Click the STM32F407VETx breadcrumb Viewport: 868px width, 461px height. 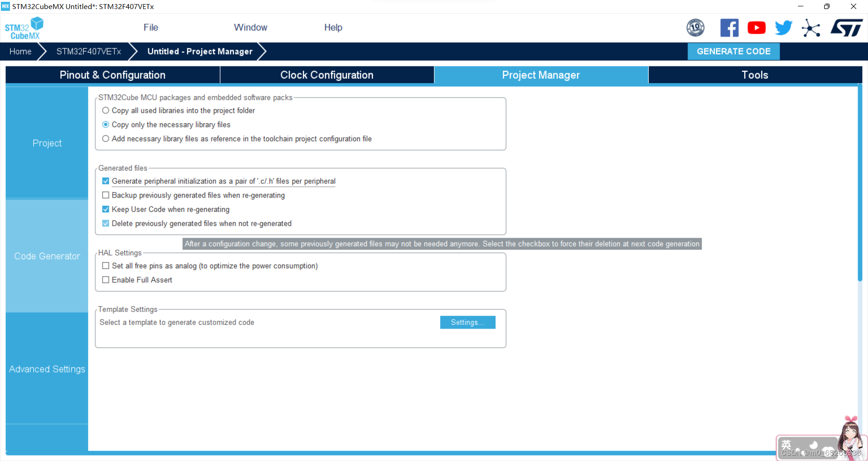click(x=89, y=52)
